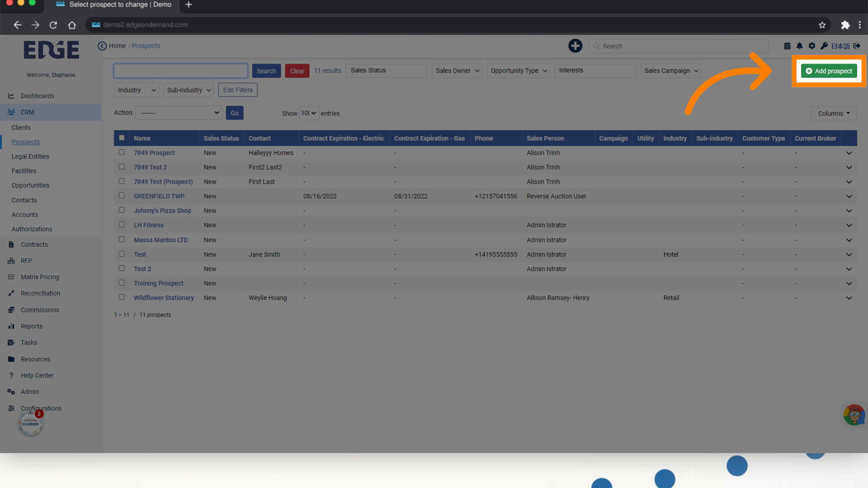Open the Sub-industry filter dropdown
Viewport: 868px width, 488px height.
coord(189,90)
